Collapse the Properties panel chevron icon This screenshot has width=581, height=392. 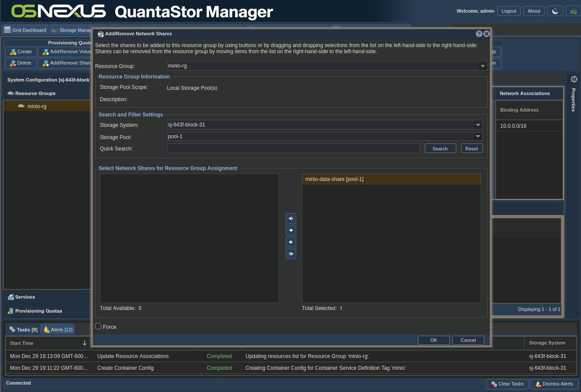pyautogui.click(x=574, y=79)
